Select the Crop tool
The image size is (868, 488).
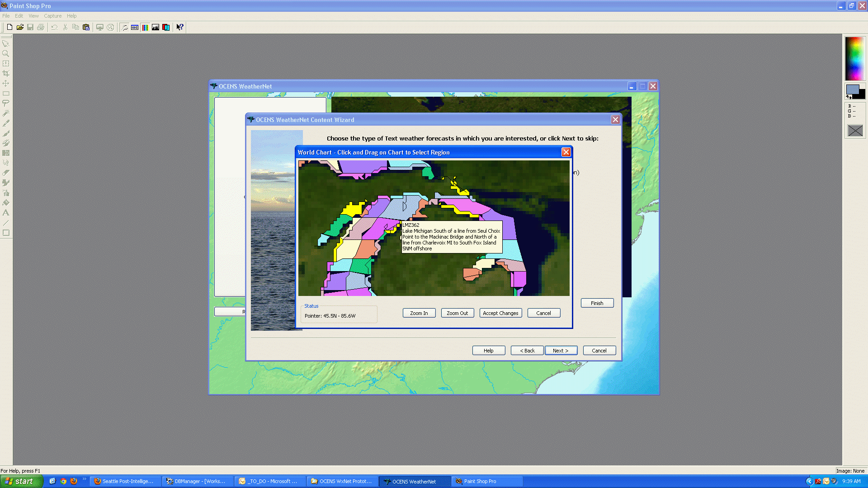[6, 73]
